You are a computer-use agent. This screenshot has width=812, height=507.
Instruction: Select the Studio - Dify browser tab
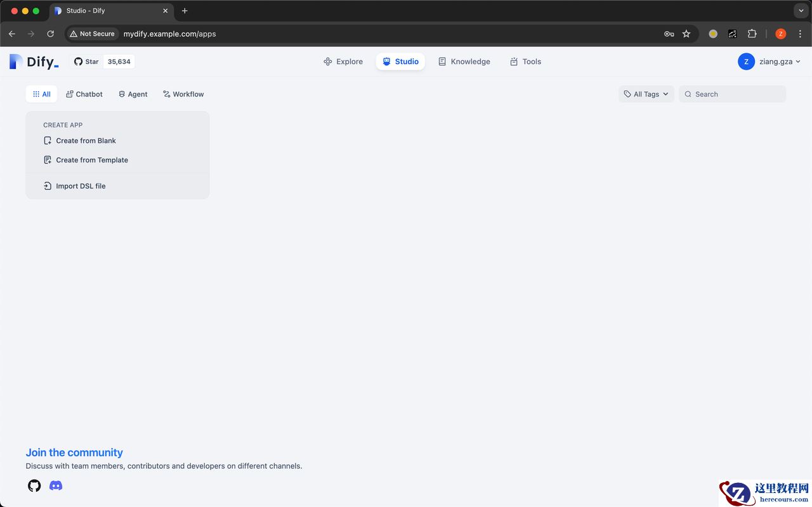pos(111,11)
